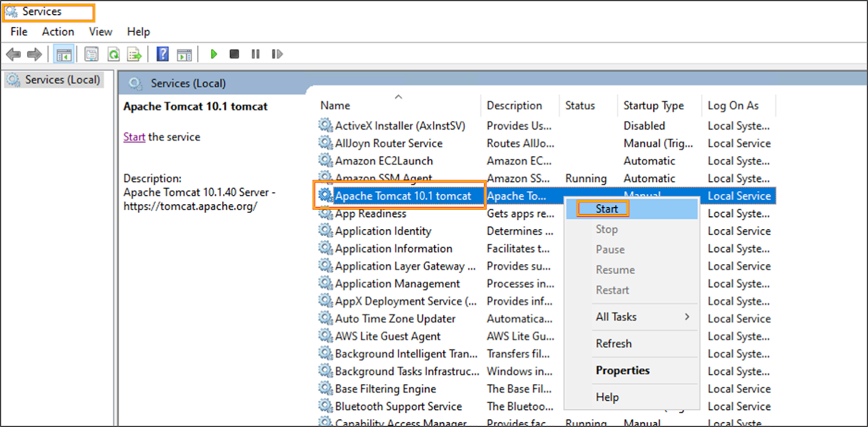Open Properties from the context menu
The width and height of the screenshot is (868, 427).
[631, 371]
